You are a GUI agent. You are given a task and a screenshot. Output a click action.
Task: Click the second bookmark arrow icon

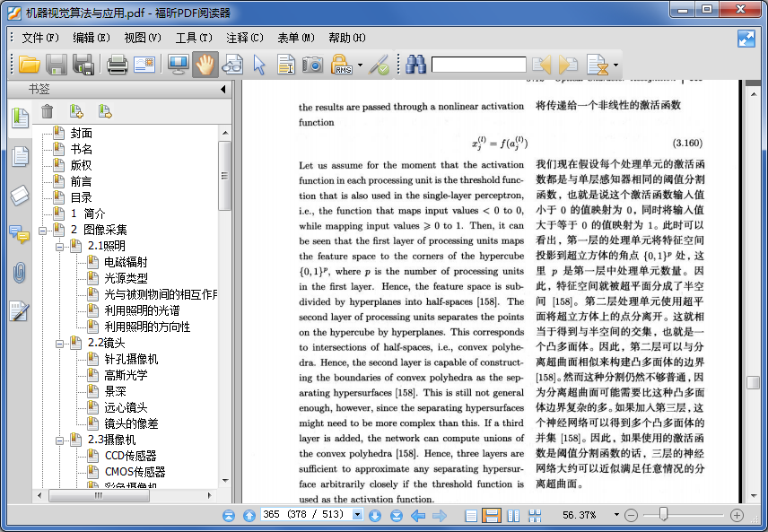click(x=105, y=111)
